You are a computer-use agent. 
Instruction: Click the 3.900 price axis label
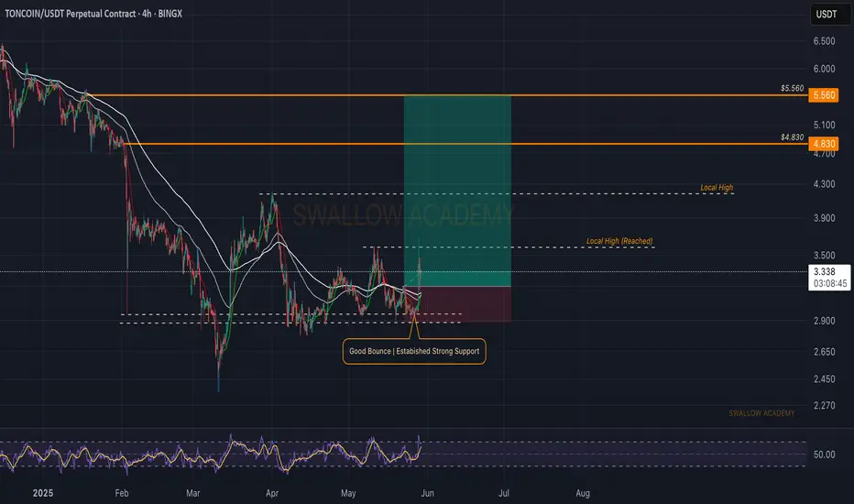(824, 218)
